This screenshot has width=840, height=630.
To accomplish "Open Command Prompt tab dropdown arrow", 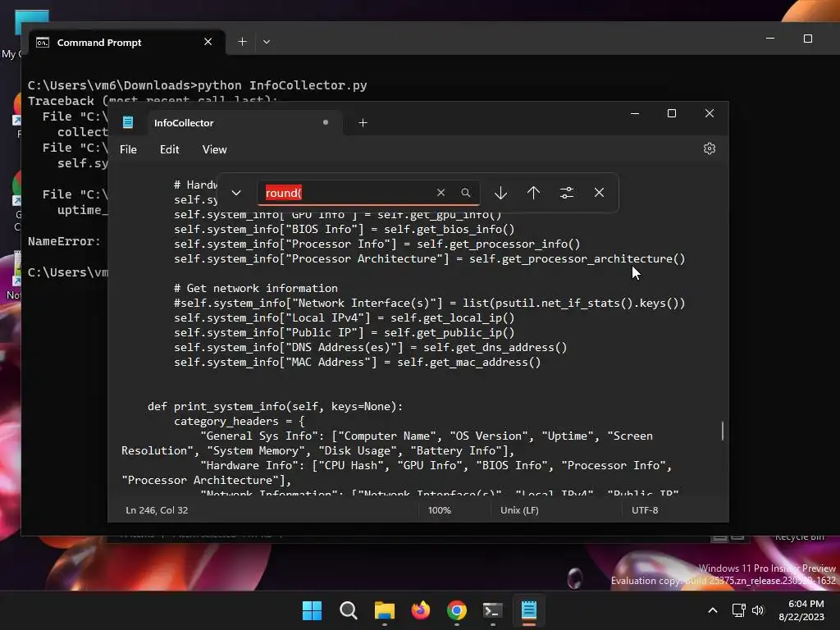I will (x=267, y=42).
